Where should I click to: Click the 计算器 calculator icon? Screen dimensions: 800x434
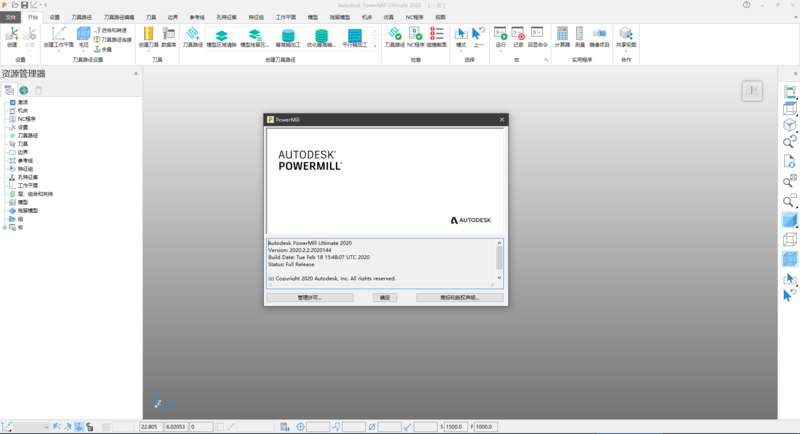coord(562,35)
